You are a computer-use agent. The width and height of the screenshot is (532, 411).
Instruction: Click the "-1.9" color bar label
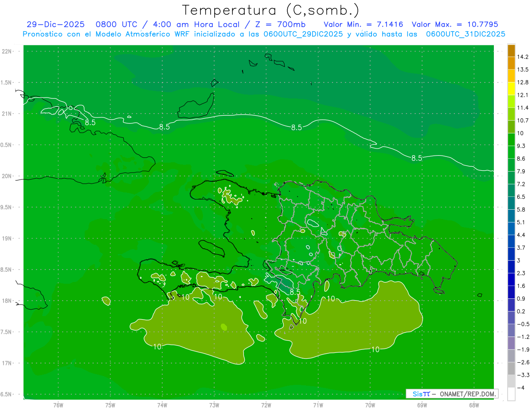[523, 349]
